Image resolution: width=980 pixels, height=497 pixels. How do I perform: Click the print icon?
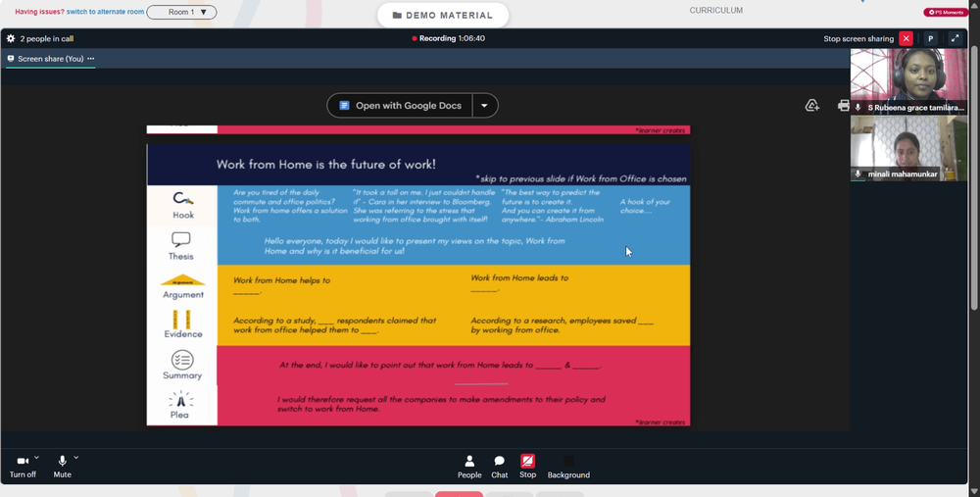pyautogui.click(x=843, y=106)
